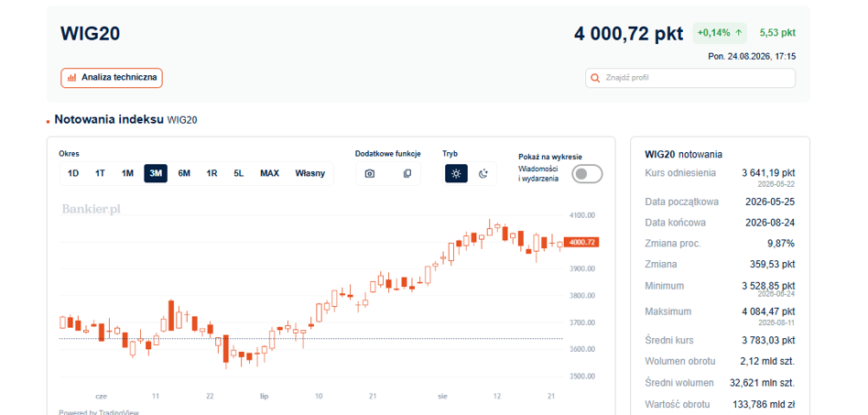Image resolution: width=868 pixels, height=415 pixels.
Task: Select the 3M period tab
Action: (x=156, y=173)
